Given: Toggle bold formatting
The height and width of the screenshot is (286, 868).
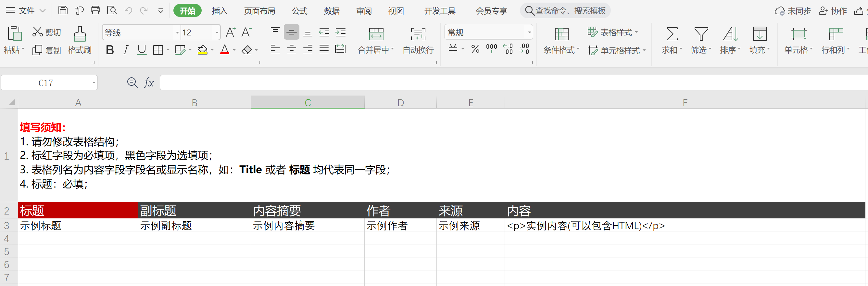Looking at the screenshot, I should (x=109, y=50).
